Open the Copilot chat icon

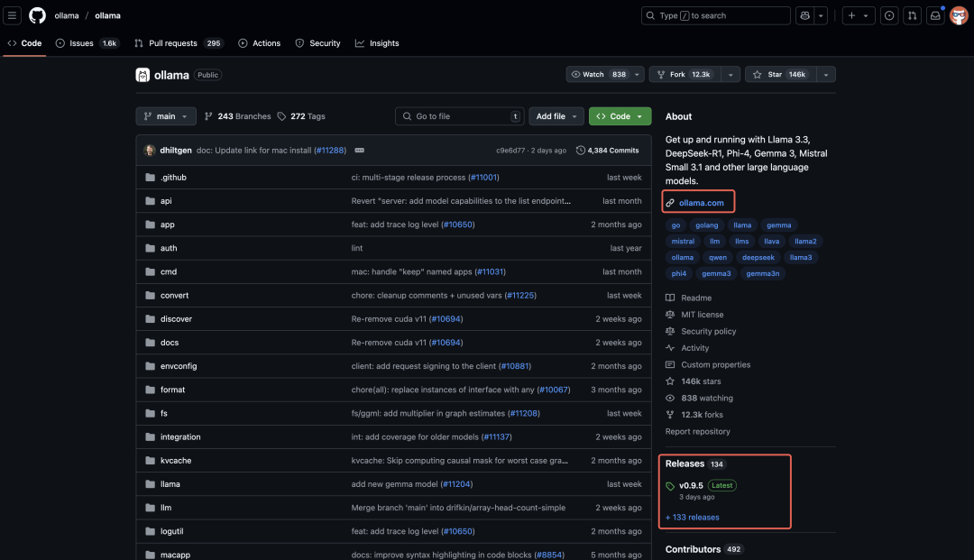click(x=805, y=15)
